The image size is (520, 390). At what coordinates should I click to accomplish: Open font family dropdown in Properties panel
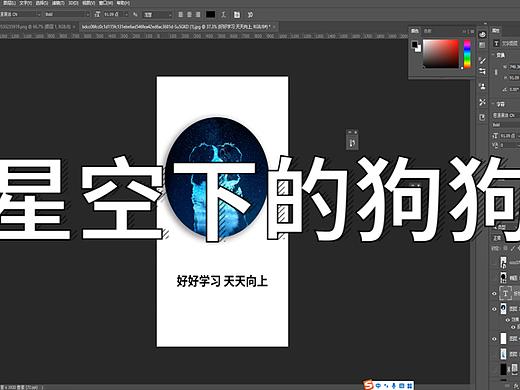tap(506, 115)
